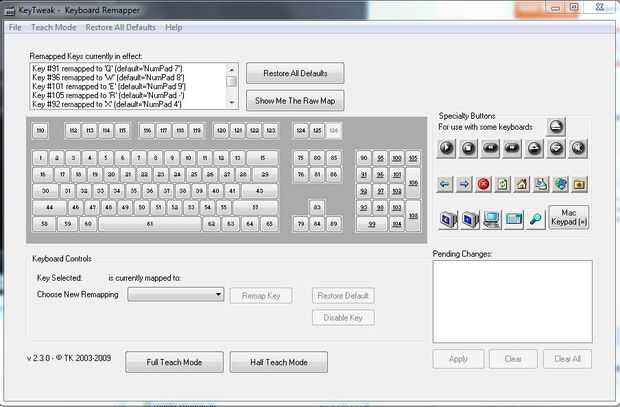
Task: Select the spacebar key labeled 61
Action: tap(149, 224)
